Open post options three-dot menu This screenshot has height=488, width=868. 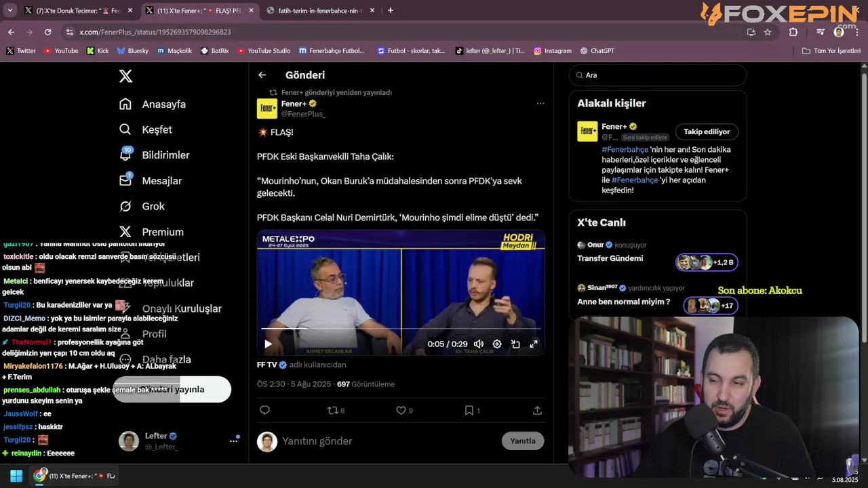(540, 104)
